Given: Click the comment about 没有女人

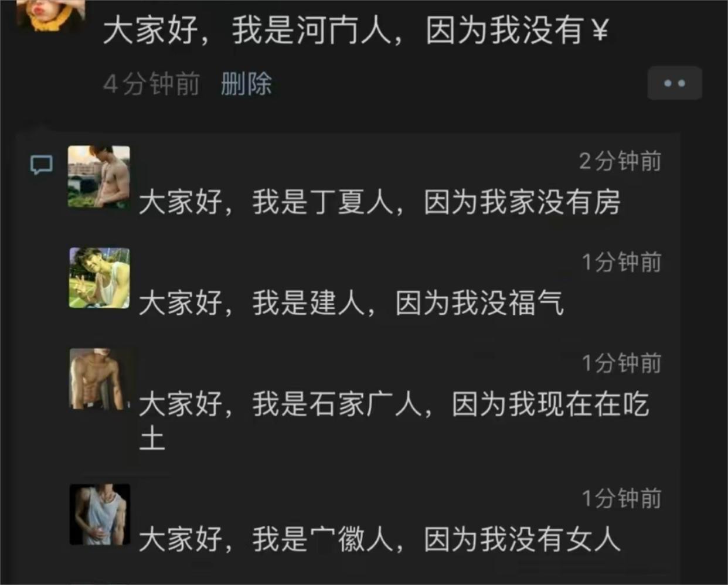Looking at the screenshot, I should 380,539.
